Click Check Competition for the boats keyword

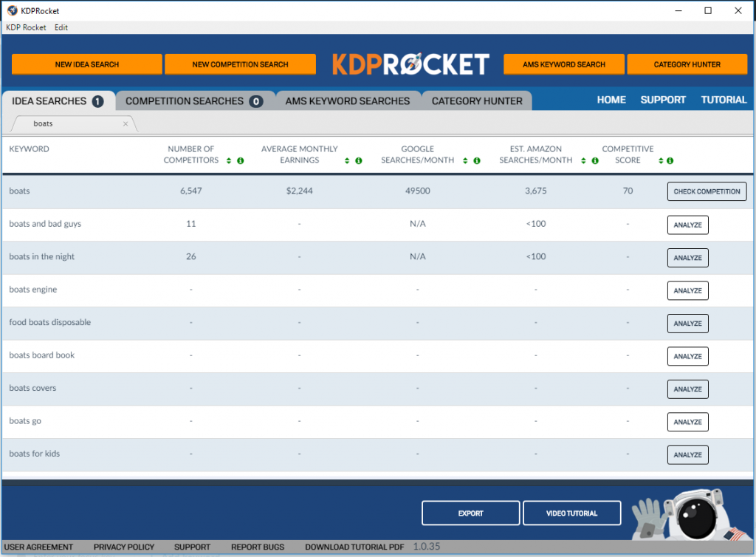(x=707, y=191)
